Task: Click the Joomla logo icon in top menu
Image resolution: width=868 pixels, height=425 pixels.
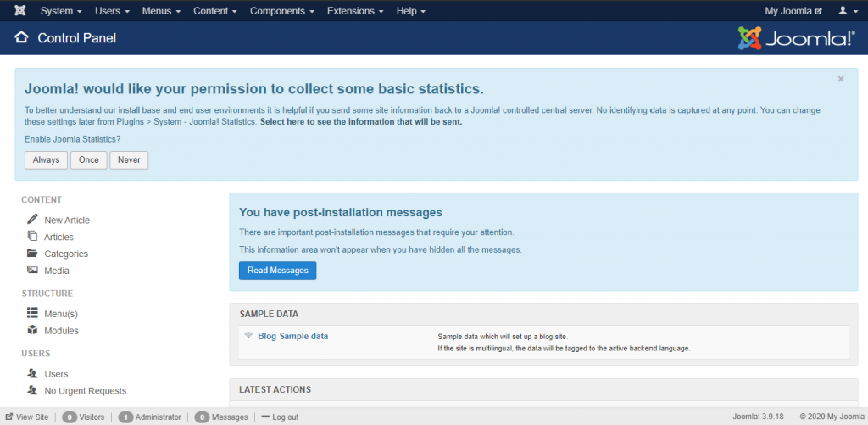Action: 20,10
